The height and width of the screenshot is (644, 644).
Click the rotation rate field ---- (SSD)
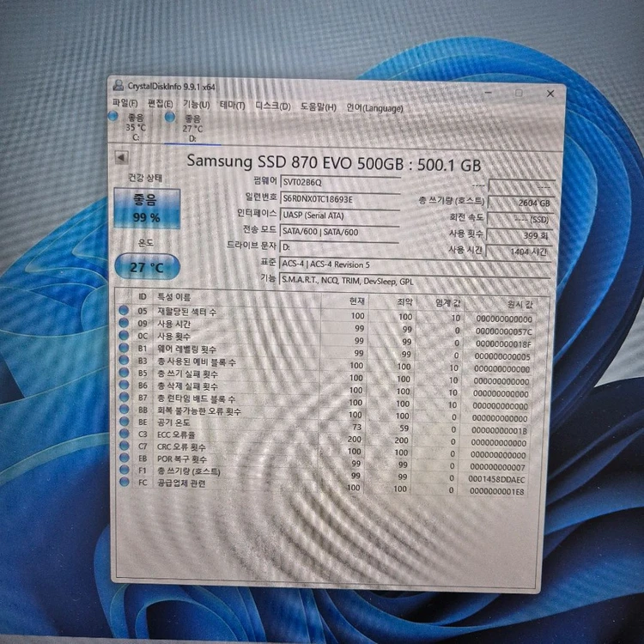tap(520, 219)
